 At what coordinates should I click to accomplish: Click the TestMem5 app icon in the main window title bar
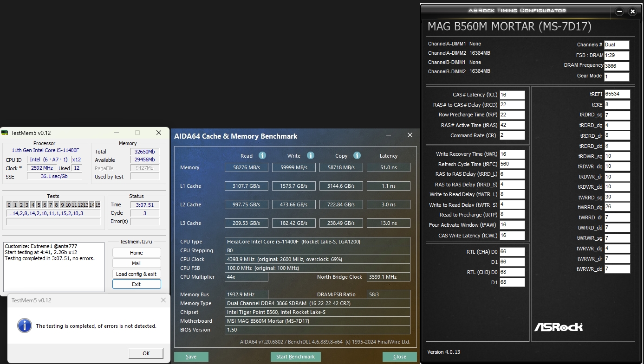(x=5, y=133)
